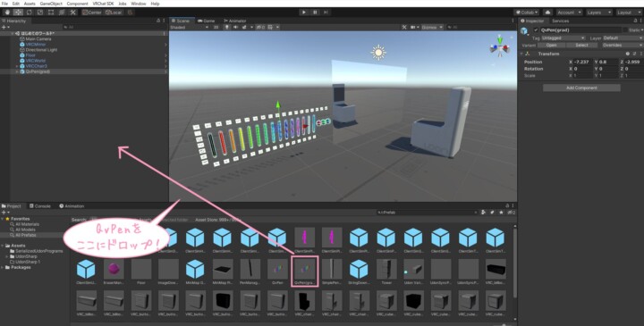The image size is (644, 326).
Task: Select the Rotate tool
Action: point(30,13)
